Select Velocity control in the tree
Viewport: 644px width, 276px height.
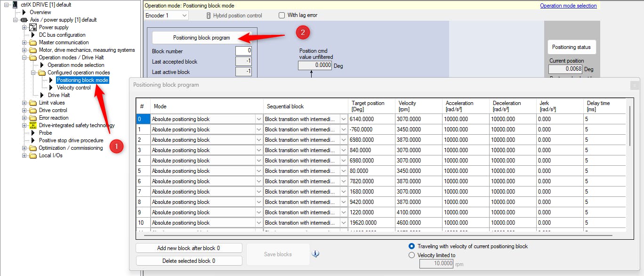pyautogui.click(x=73, y=88)
